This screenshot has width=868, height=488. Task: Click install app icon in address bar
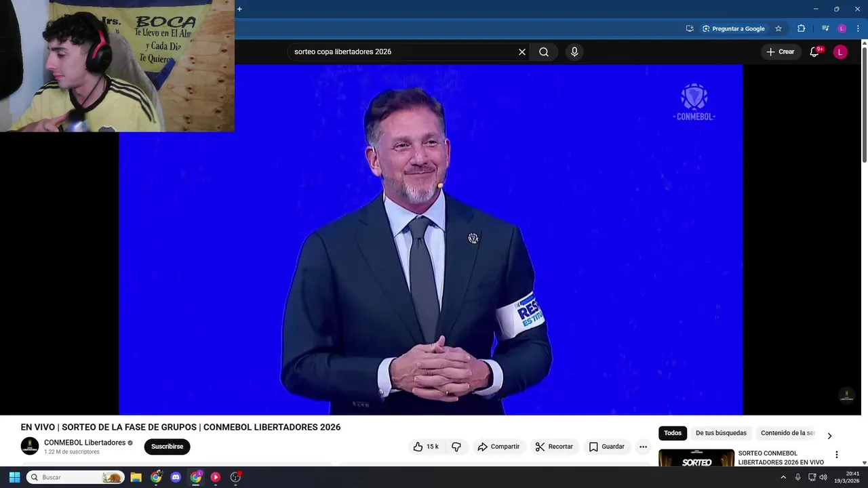coord(690,28)
